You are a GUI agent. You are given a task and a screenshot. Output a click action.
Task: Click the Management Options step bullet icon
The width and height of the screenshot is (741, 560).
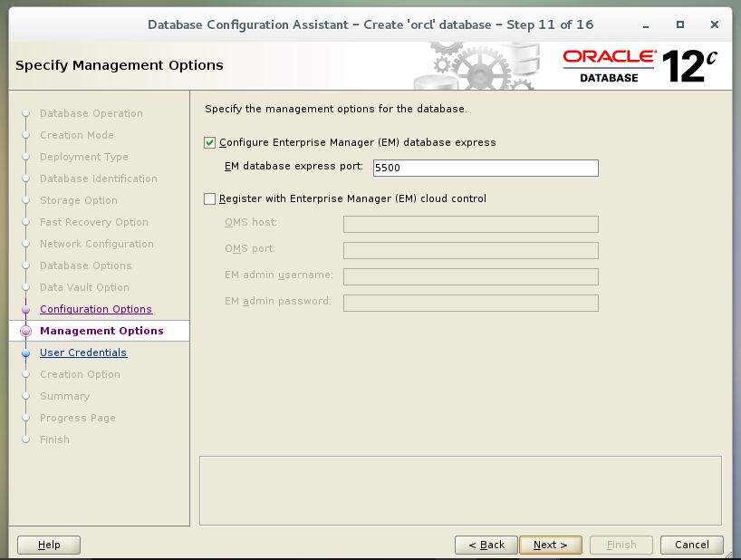click(26, 332)
